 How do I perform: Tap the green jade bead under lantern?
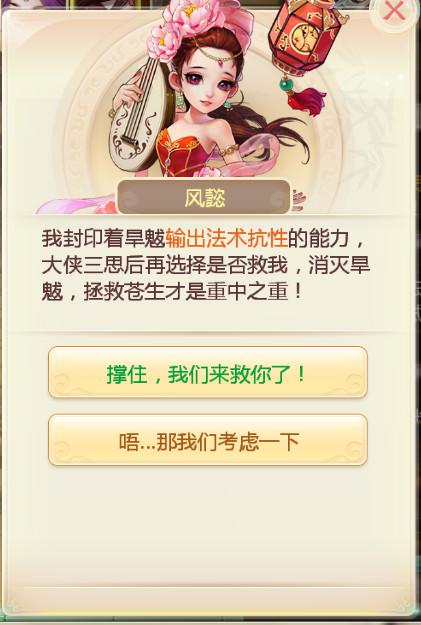coord(286,85)
